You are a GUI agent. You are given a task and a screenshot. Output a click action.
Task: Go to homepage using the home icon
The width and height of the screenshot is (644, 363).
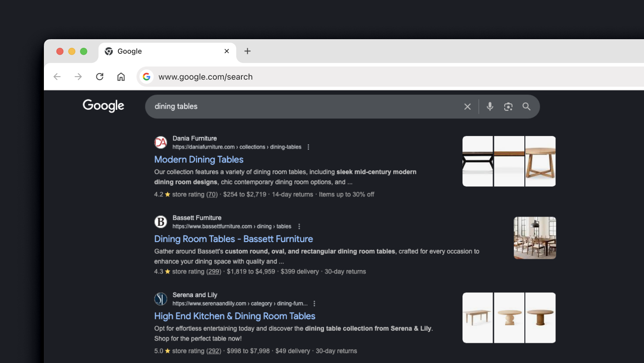[x=121, y=76]
